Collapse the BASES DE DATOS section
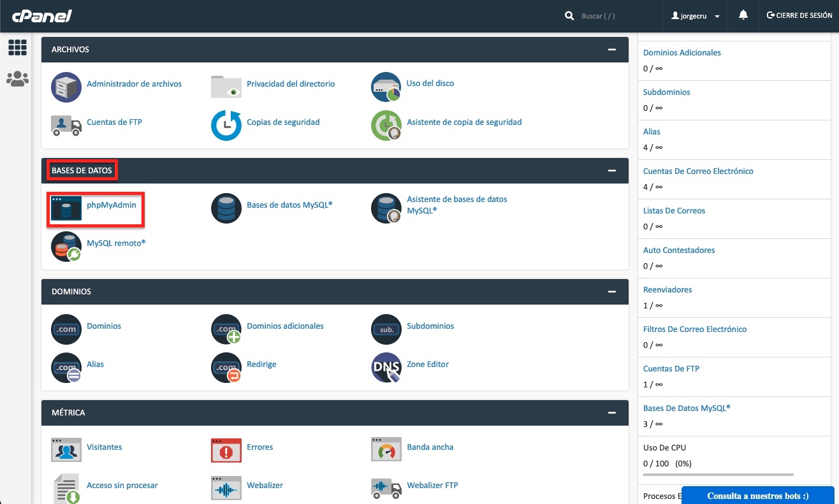This screenshot has width=839, height=504. 611,171
